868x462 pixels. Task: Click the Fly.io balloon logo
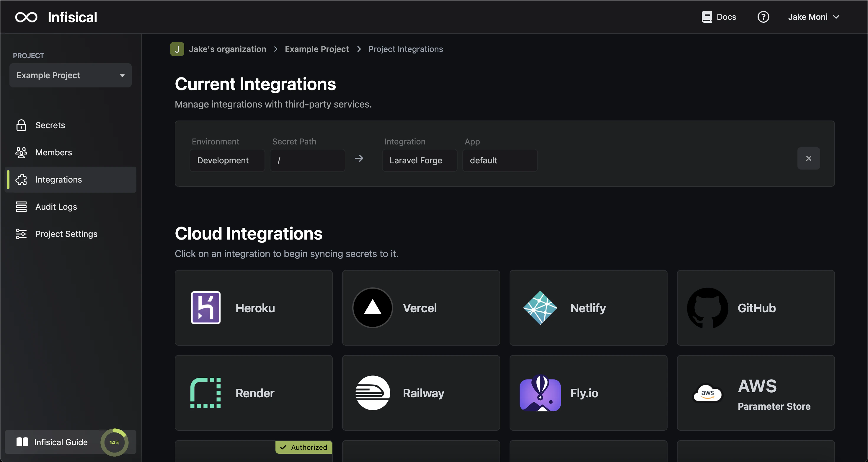click(x=540, y=393)
